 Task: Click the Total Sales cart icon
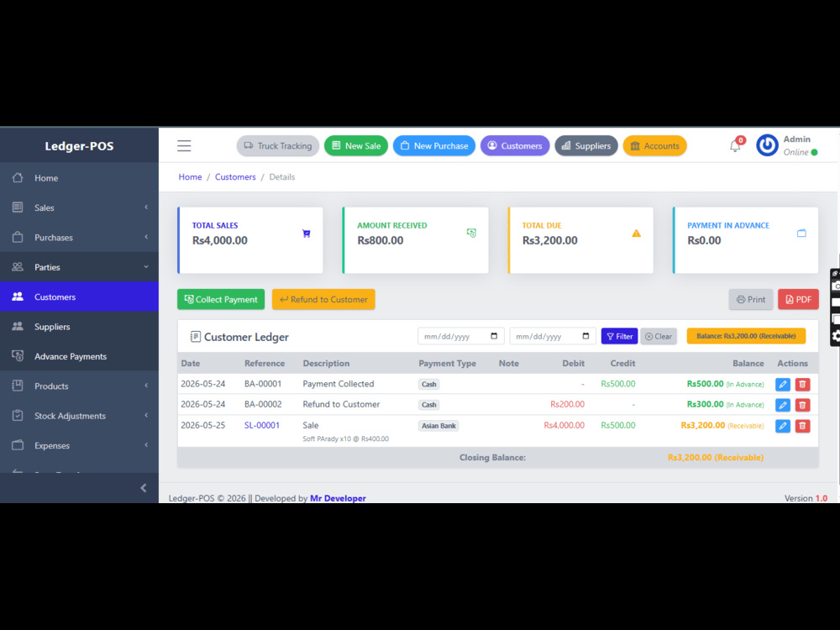tap(306, 234)
